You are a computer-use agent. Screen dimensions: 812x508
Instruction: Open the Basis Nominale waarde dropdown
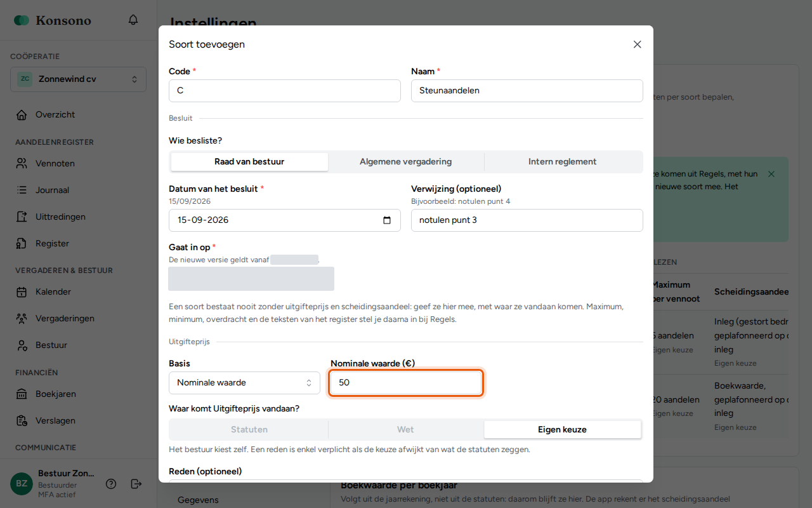[x=244, y=383]
